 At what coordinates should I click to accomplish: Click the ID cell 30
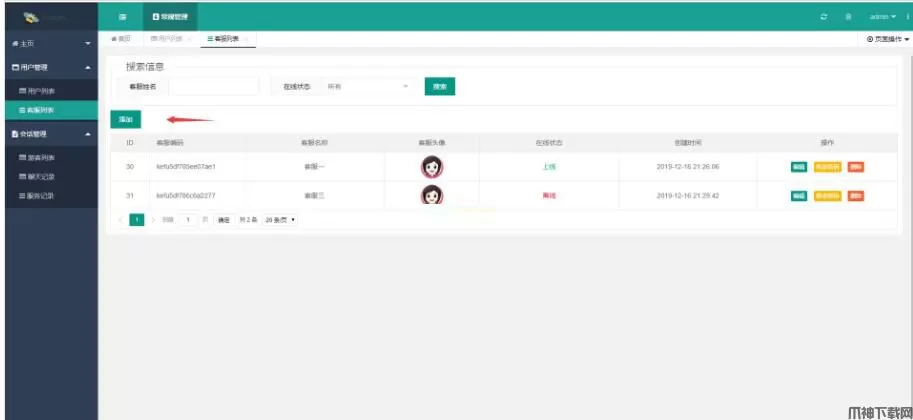coord(130,167)
